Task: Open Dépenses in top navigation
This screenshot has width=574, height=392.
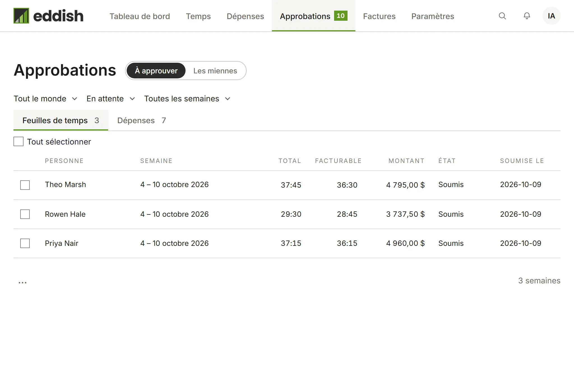Action: (x=245, y=16)
